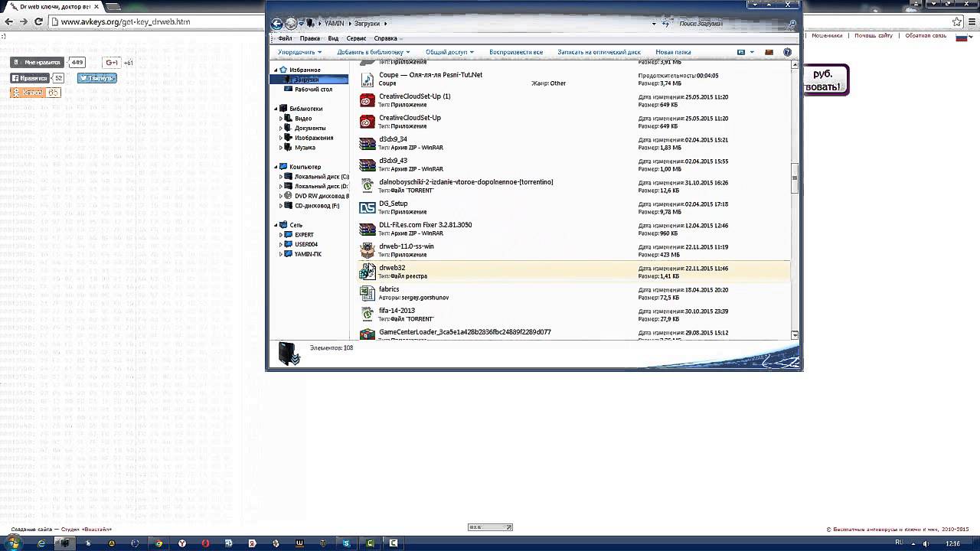
Task: Select the d3dx9_43 WinRAR archive icon
Action: [x=367, y=165]
